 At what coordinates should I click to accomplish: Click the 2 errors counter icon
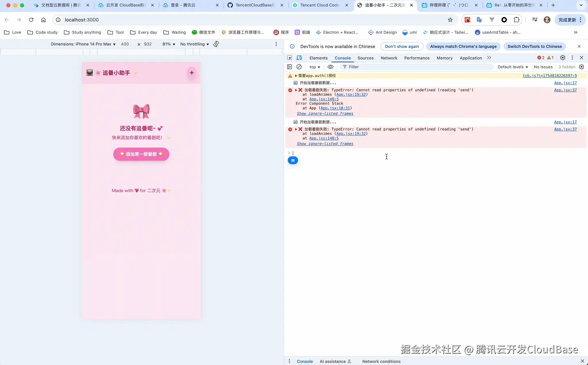[540, 58]
